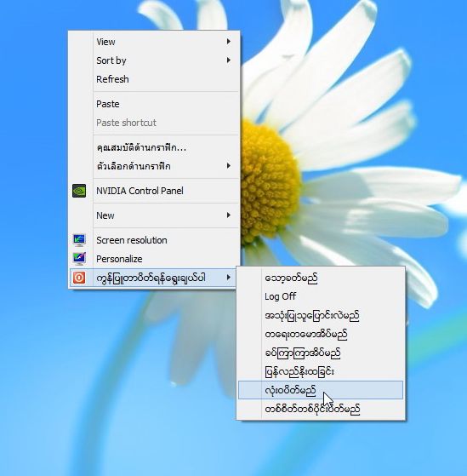Select the Burmese shutdown options entry

tap(154, 278)
